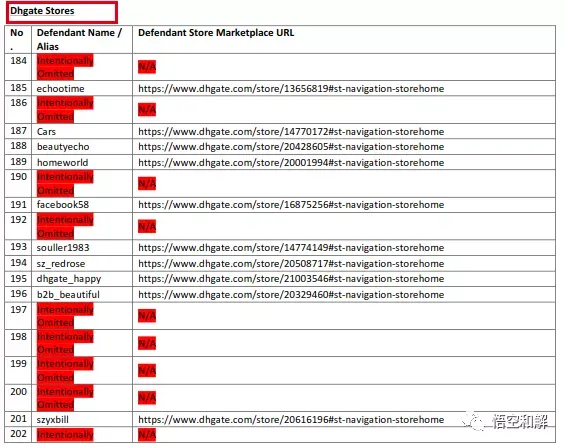Open the dhgate store 20616196 URL

291,420
